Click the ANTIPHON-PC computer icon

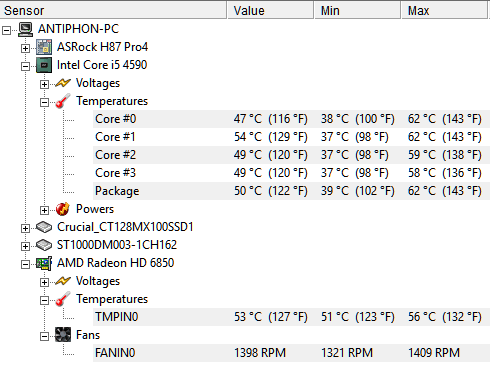(x=25, y=29)
